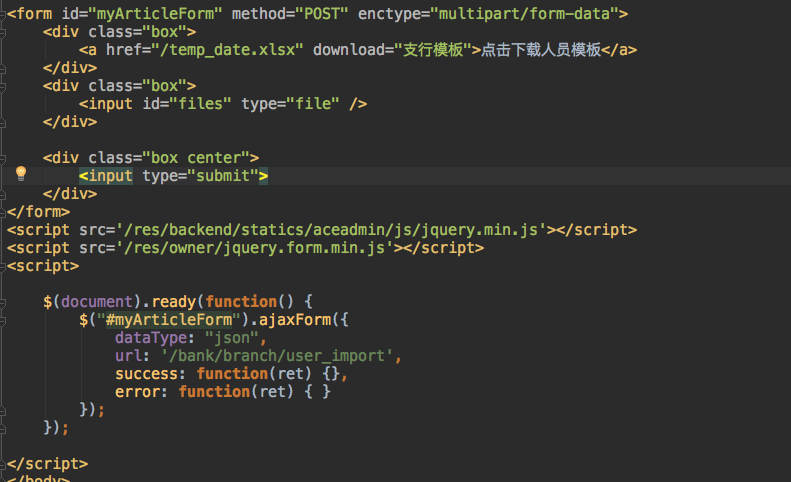
Task: Click the ready method call
Action: click(174, 301)
